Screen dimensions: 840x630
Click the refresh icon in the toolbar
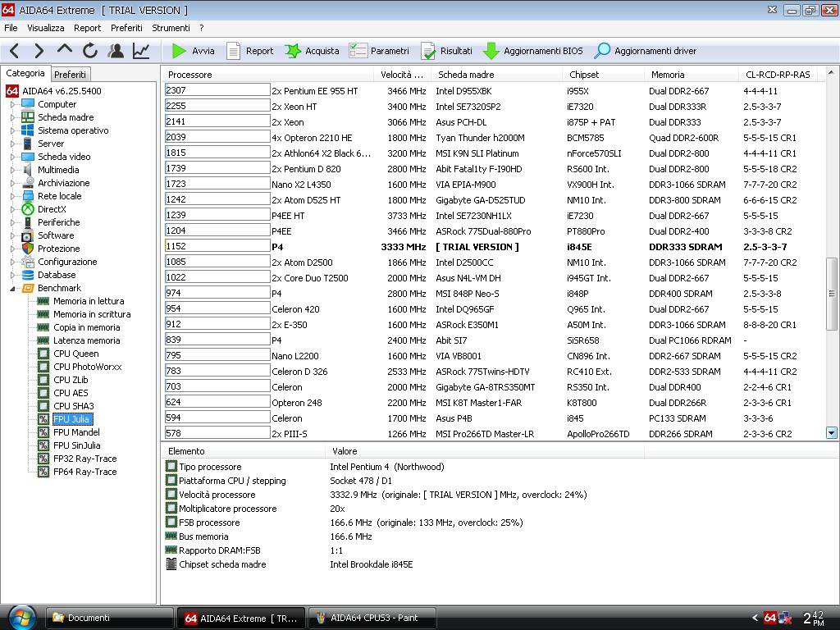click(x=90, y=51)
